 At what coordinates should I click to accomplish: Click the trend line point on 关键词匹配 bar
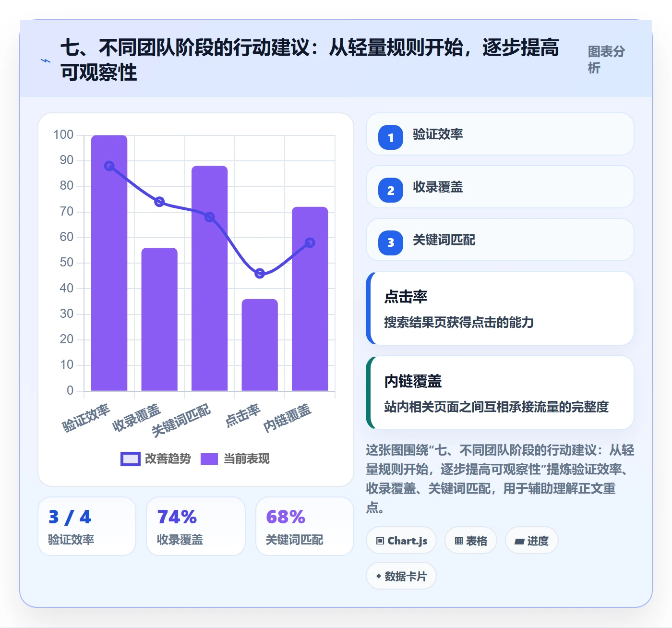click(x=210, y=217)
